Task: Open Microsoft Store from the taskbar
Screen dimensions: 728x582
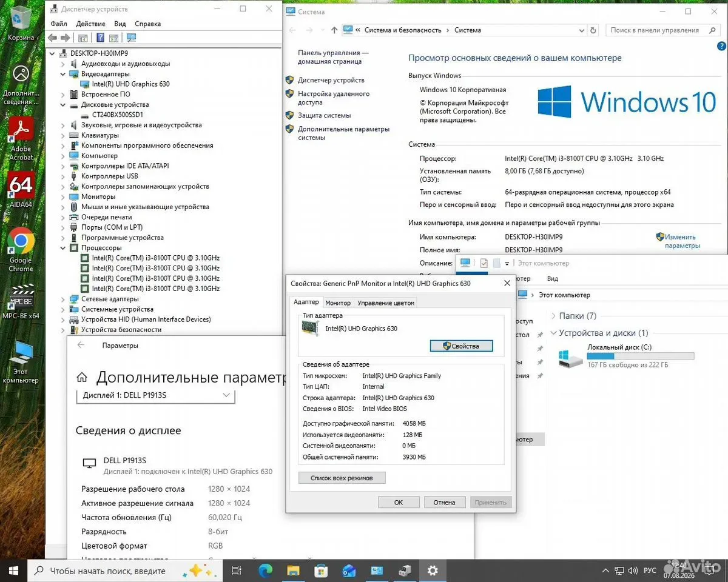Action: (x=321, y=570)
